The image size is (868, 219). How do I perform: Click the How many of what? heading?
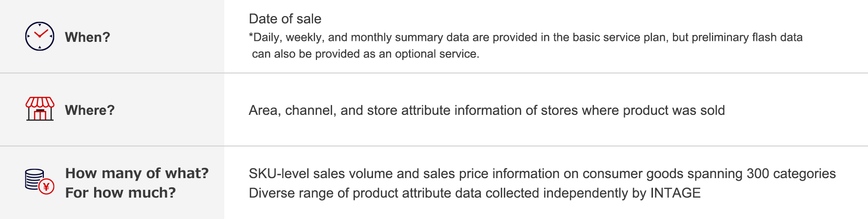(137, 173)
